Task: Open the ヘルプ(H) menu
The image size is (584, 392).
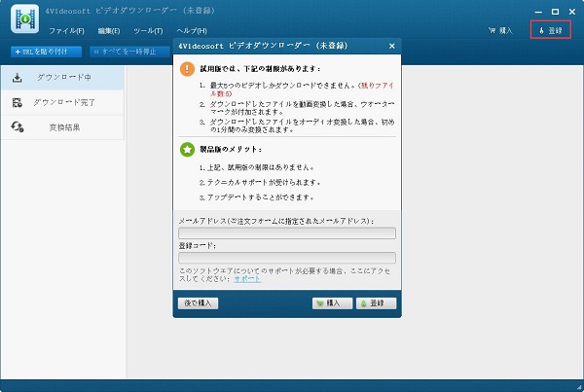Action: pyautogui.click(x=192, y=31)
